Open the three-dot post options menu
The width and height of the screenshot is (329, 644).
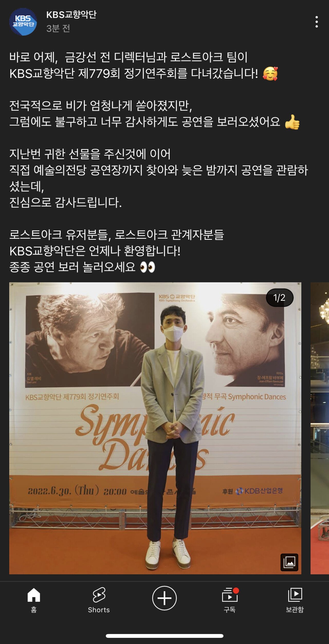[317, 22]
